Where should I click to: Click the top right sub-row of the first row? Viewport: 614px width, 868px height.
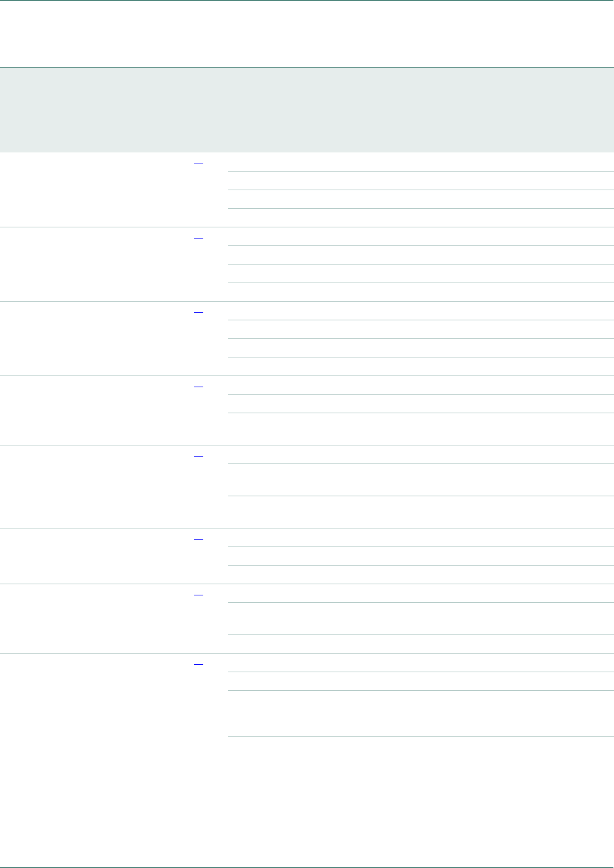tap(421, 162)
